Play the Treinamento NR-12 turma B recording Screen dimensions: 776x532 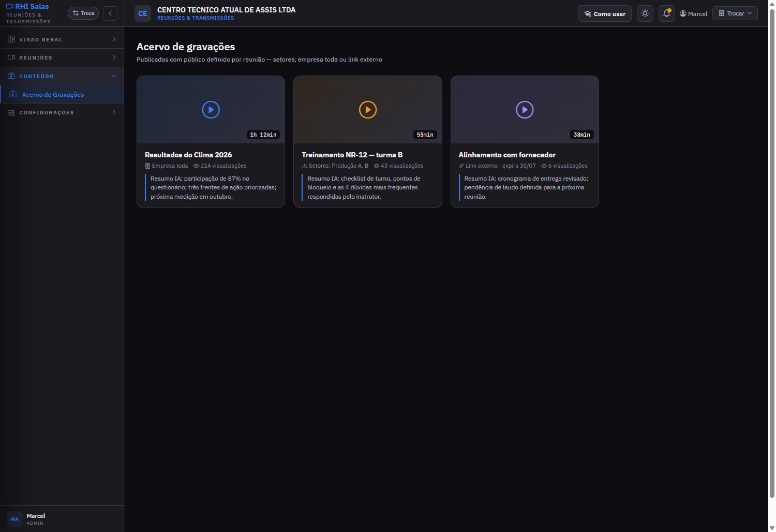368,110
